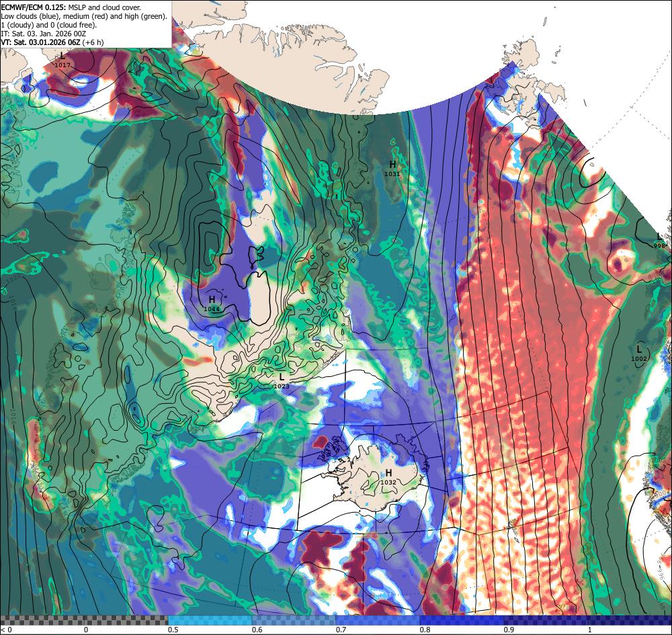
Task: Click the light blue 0.5 legend color segment
Action: click(x=210, y=620)
